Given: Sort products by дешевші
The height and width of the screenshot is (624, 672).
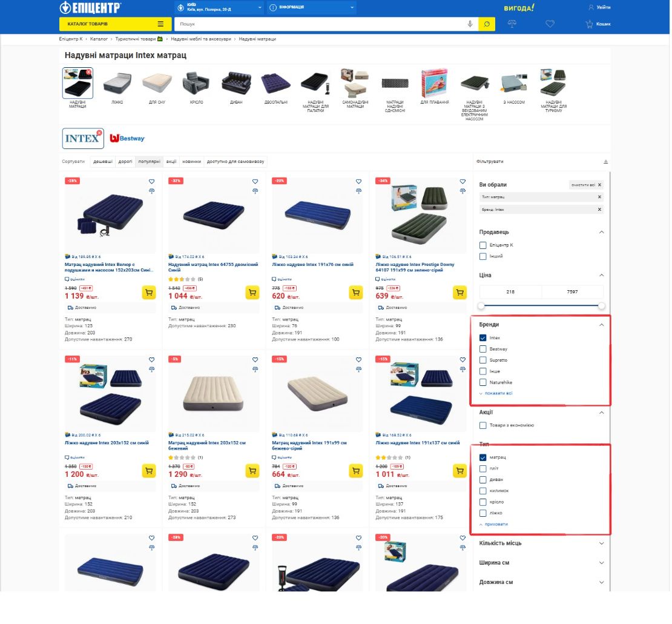Looking at the screenshot, I should (x=103, y=162).
